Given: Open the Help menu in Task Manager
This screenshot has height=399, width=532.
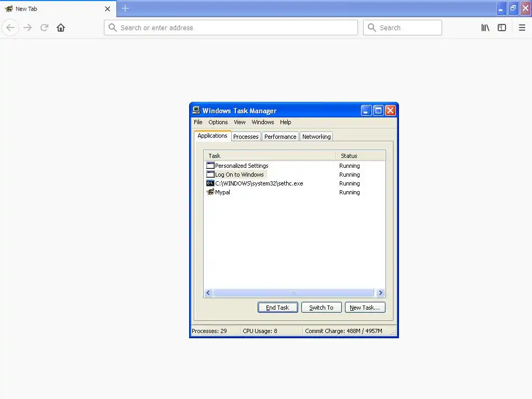Looking at the screenshot, I should [x=286, y=122].
